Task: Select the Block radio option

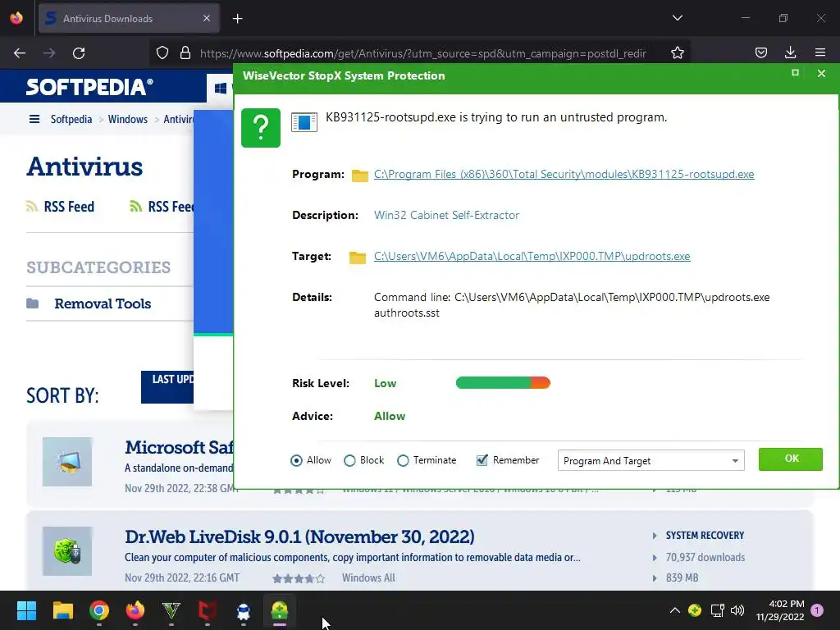Action: tap(349, 461)
